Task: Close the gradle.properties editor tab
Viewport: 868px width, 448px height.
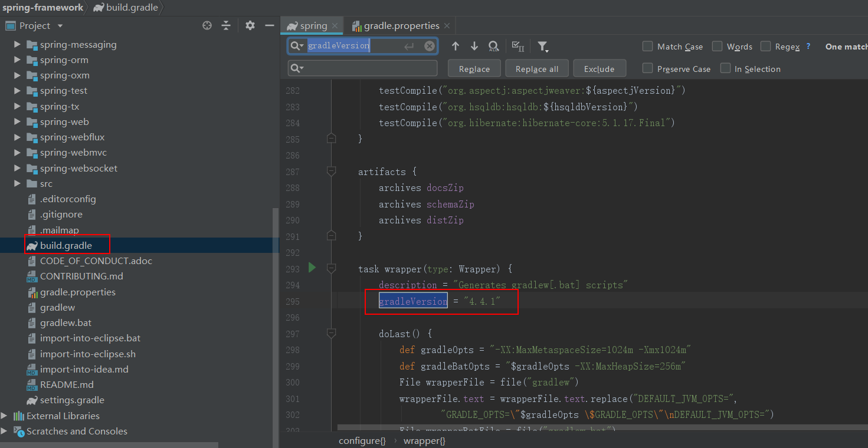Action: coord(447,26)
